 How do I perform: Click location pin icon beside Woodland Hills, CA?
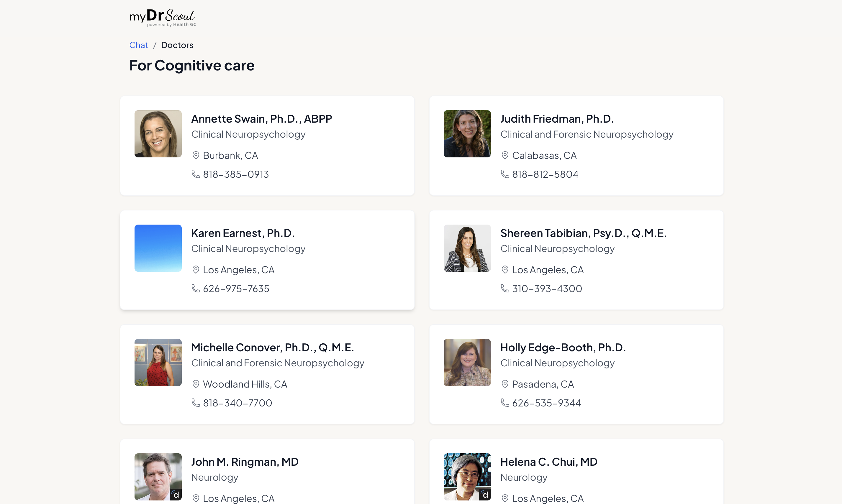pyautogui.click(x=196, y=384)
